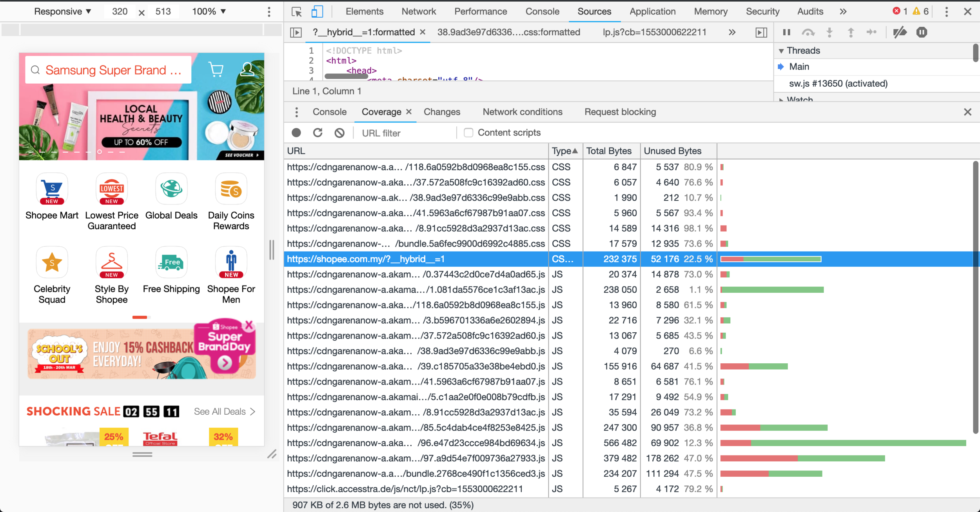The height and width of the screenshot is (512, 980).
Task: Open the Changes drawer tab
Action: click(x=441, y=112)
